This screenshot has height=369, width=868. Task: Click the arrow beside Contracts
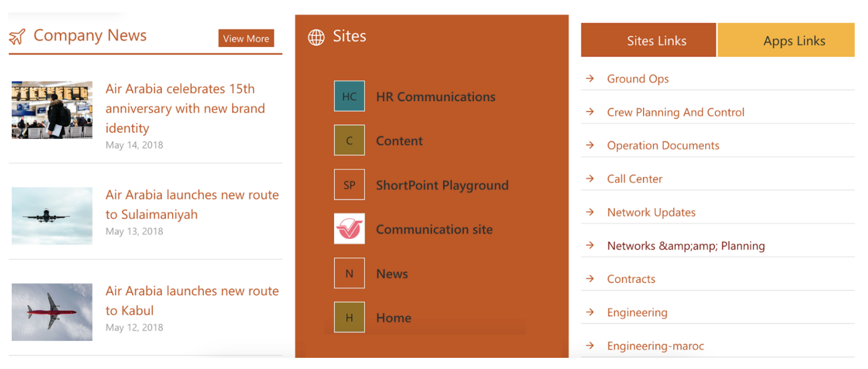(x=590, y=279)
